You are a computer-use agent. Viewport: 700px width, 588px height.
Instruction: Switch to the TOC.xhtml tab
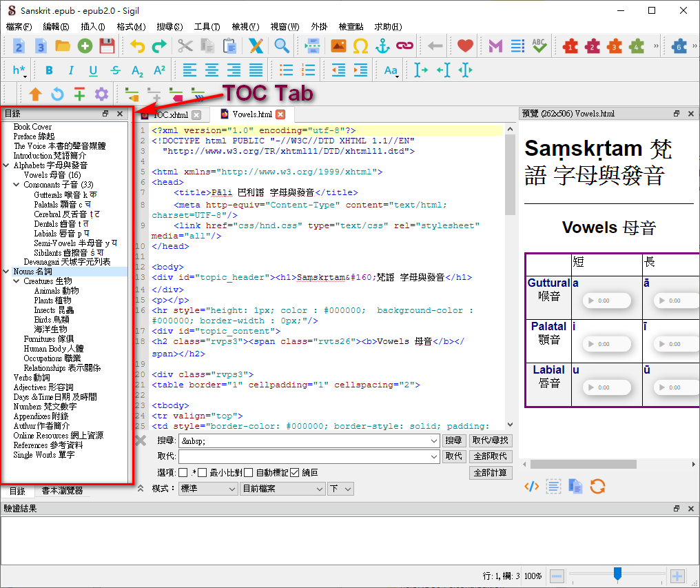tap(170, 115)
